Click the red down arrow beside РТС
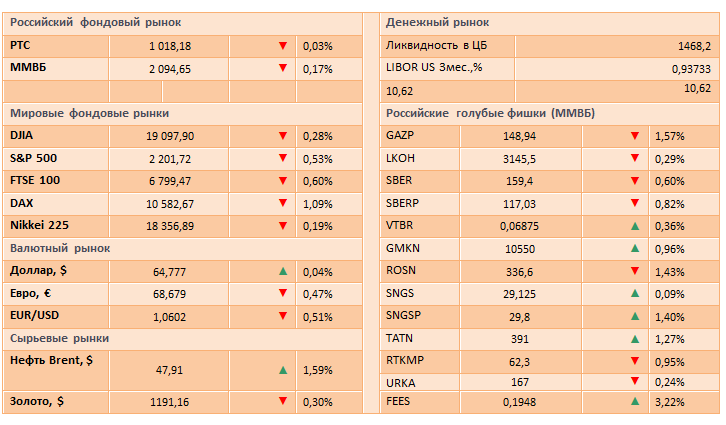The image size is (726, 425). pos(283,46)
